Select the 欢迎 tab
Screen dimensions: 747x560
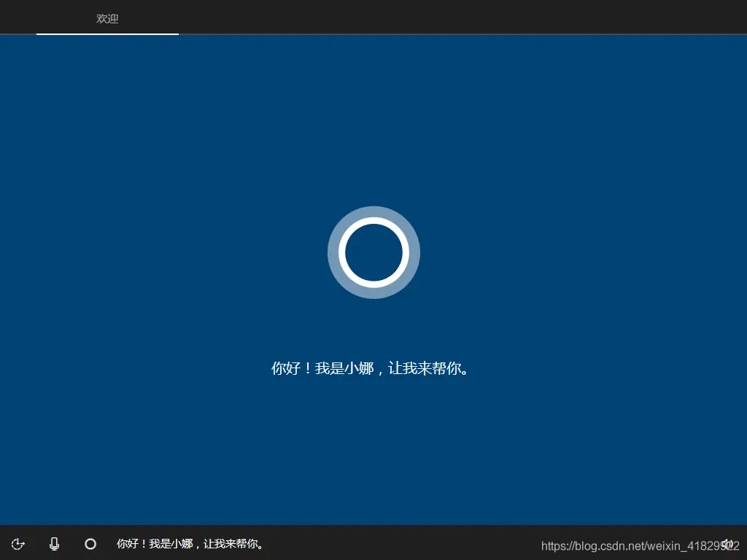(107, 18)
